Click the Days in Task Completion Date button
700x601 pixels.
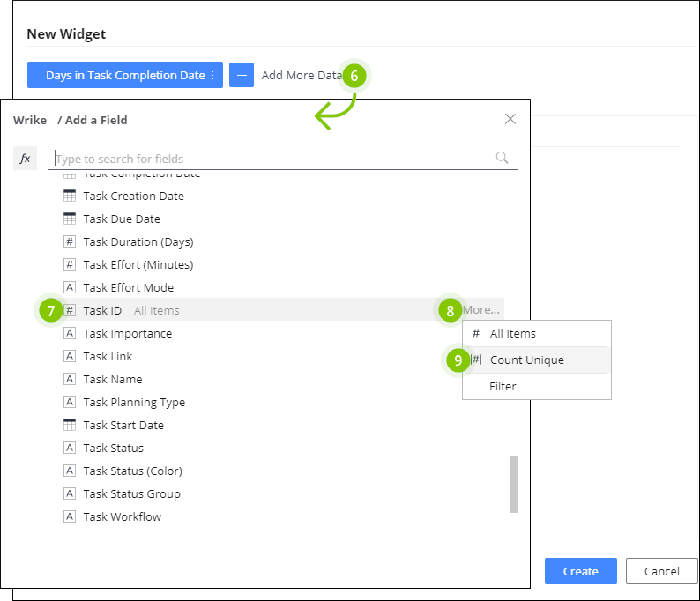pyautogui.click(x=125, y=75)
